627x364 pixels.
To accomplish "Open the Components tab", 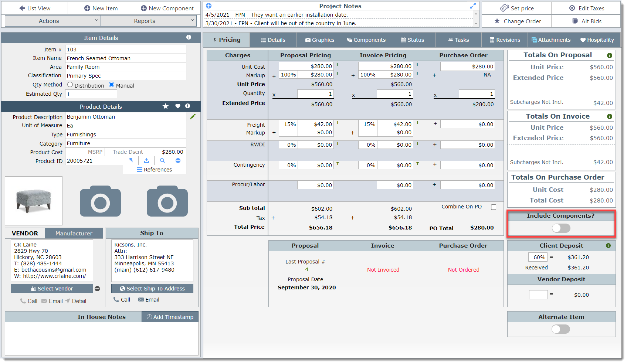I will pos(366,40).
